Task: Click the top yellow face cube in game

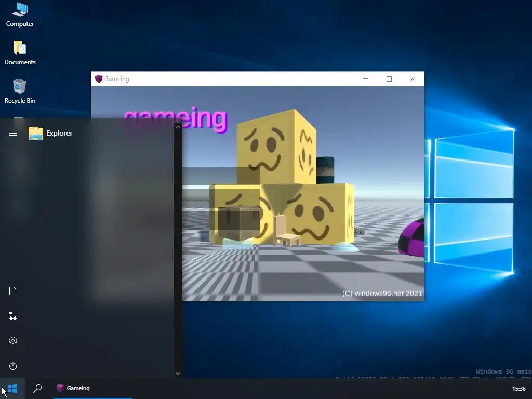Action: (276, 146)
